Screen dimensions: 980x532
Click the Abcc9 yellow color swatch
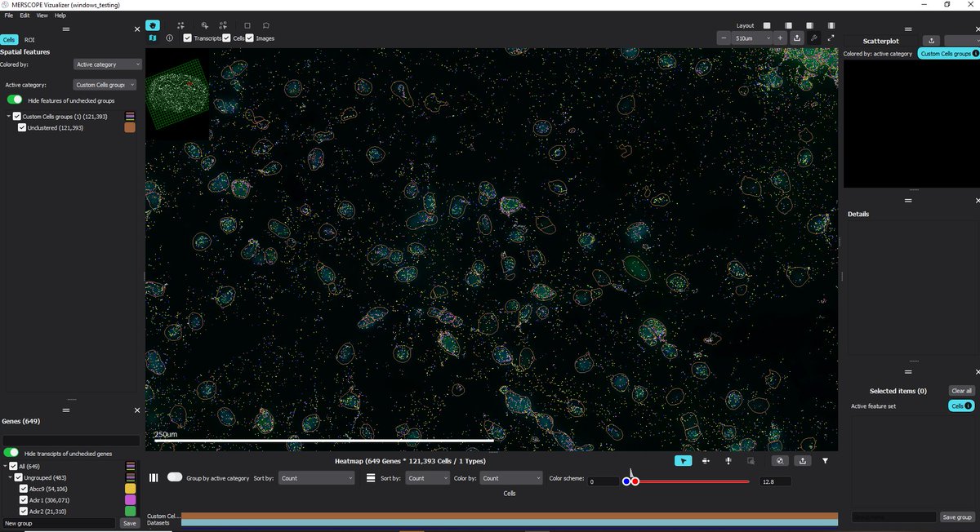click(x=130, y=489)
